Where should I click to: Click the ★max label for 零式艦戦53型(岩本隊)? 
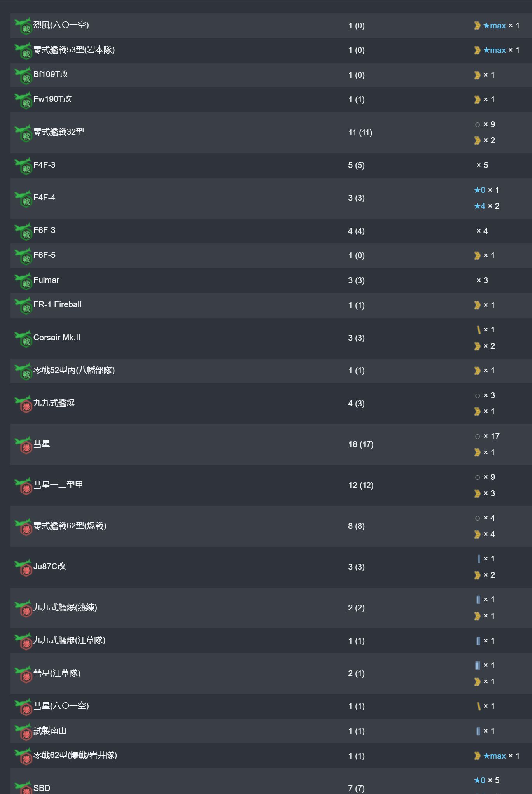pyautogui.click(x=494, y=50)
